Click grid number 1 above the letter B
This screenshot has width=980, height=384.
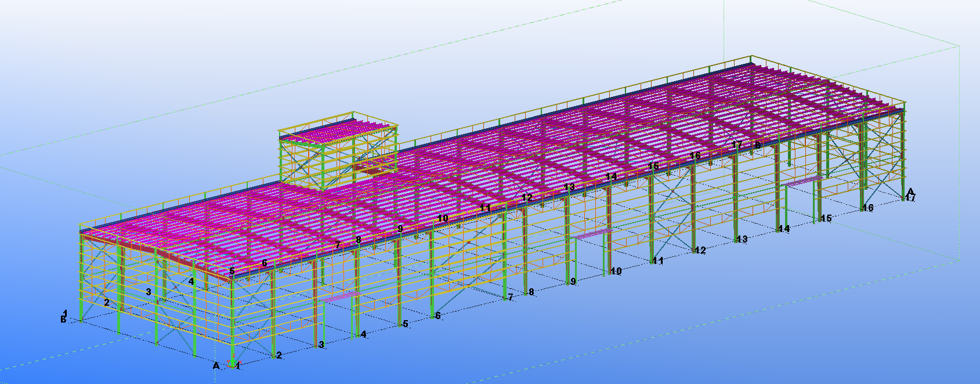tap(66, 313)
